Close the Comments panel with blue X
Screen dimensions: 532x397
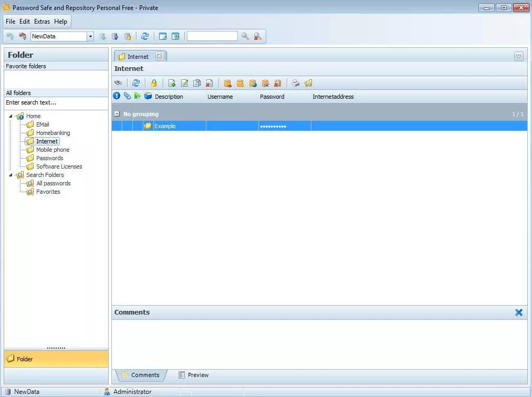(519, 312)
